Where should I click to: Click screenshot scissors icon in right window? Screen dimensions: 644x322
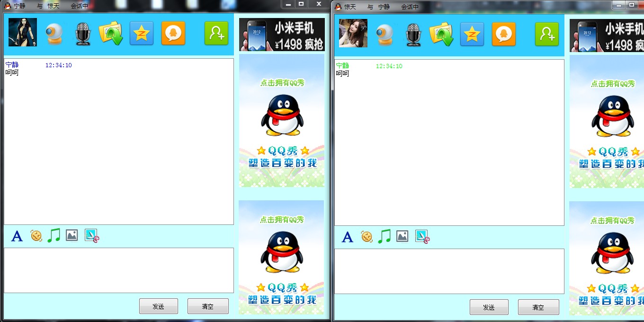click(422, 237)
